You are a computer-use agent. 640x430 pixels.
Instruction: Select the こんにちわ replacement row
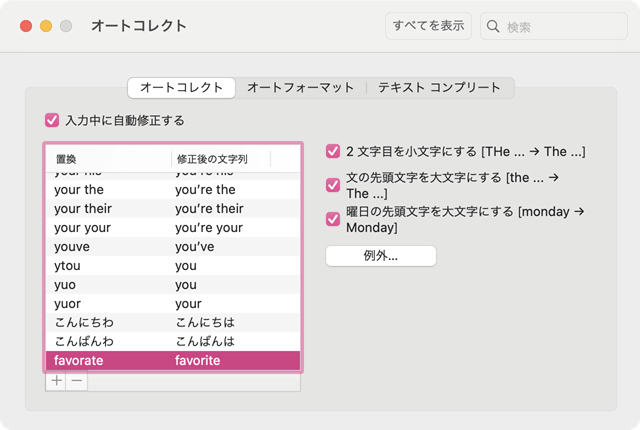(172, 322)
